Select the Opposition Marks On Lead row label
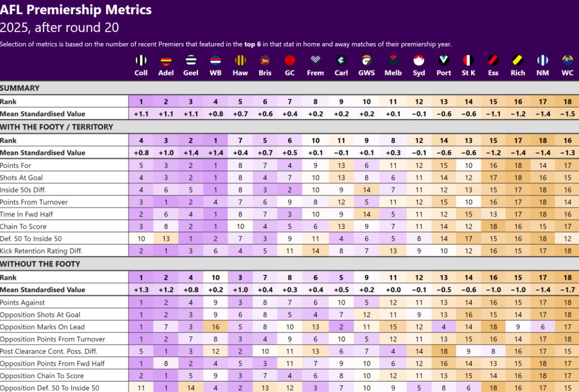This screenshot has width=579, height=392. 42,327
